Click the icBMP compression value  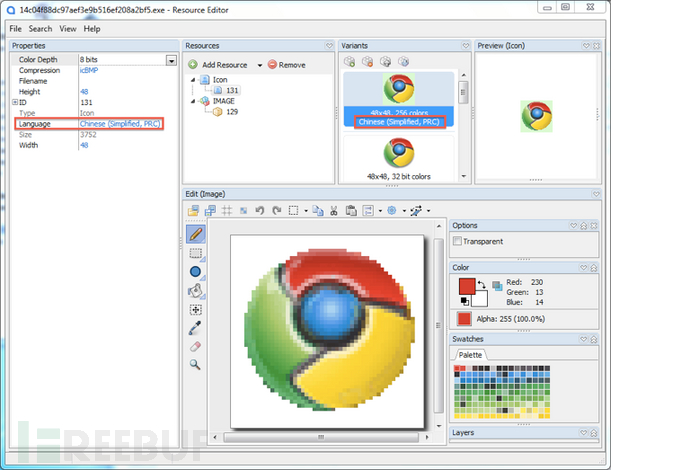coord(89,70)
